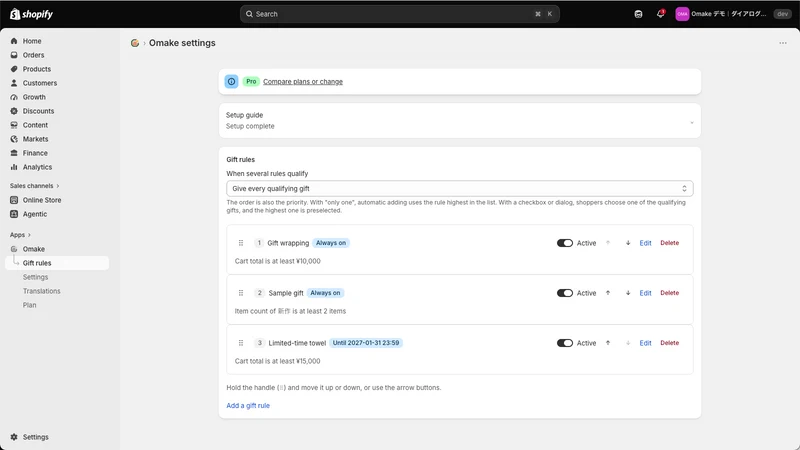Expand the Sales channels section
Screen dimensions: 800x450
pyautogui.click(x=35, y=186)
